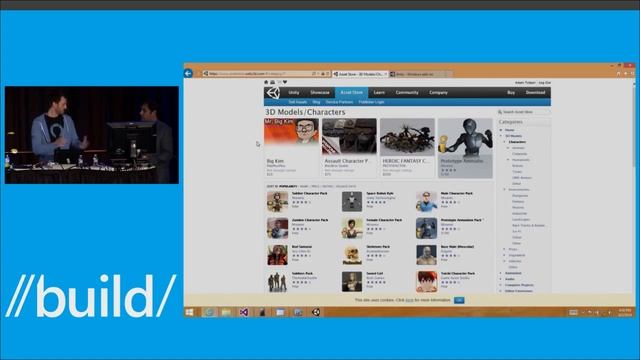This screenshot has width=640, height=360.
Task: Expand the Vegetation category tree node
Action: pos(505,255)
